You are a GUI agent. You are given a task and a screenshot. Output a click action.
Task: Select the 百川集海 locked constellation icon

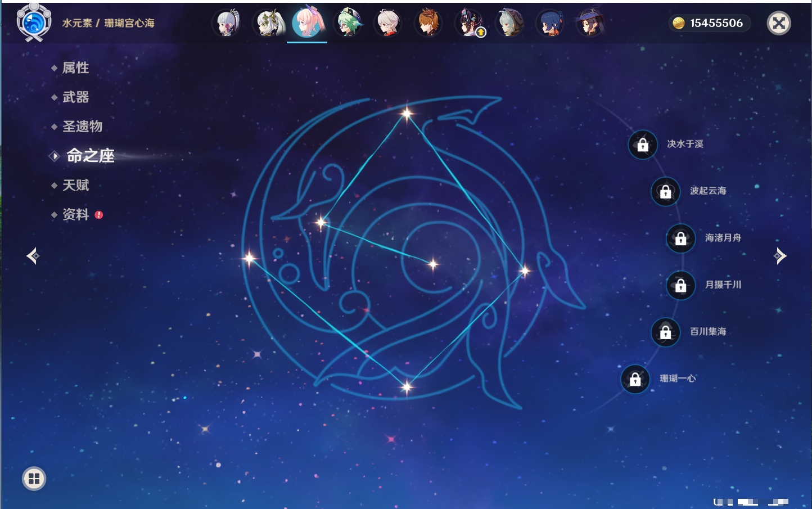(665, 332)
